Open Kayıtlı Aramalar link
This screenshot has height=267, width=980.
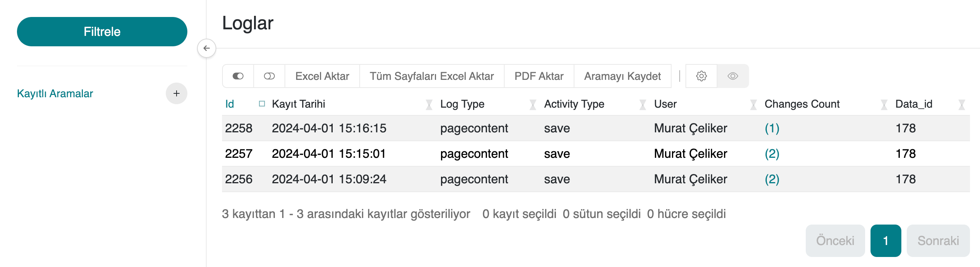tap(55, 93)
